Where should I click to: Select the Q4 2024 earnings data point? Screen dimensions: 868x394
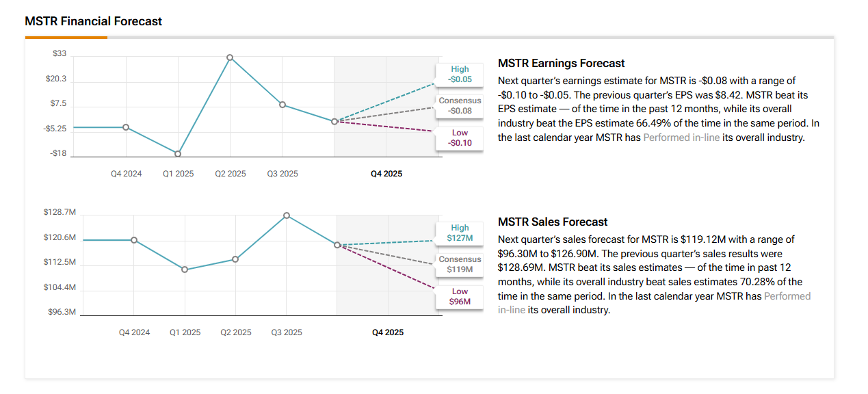point(126,127)
